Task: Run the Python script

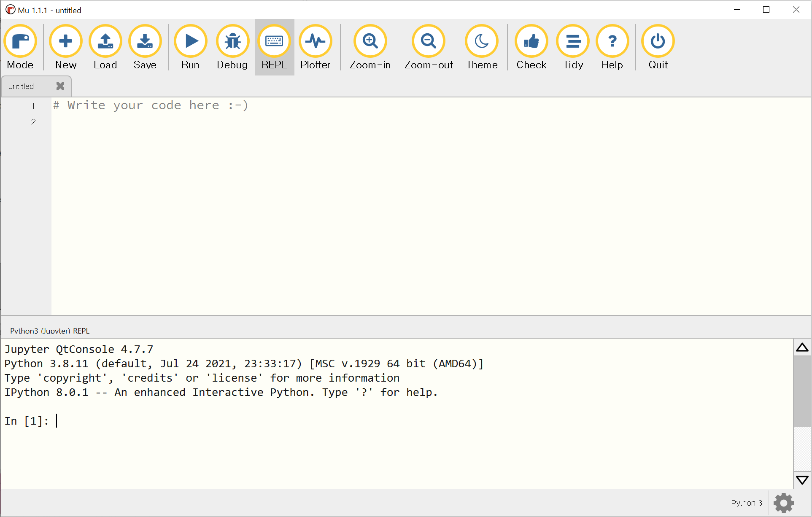Action: [191, 41]
